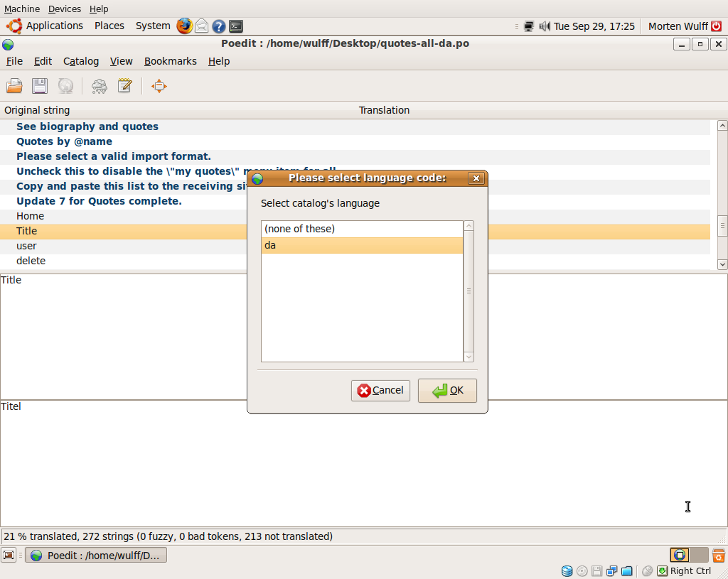Click the Show Desktop icon in bottom panel
This screenshot has width=728, height=579.
coord(9,555)
